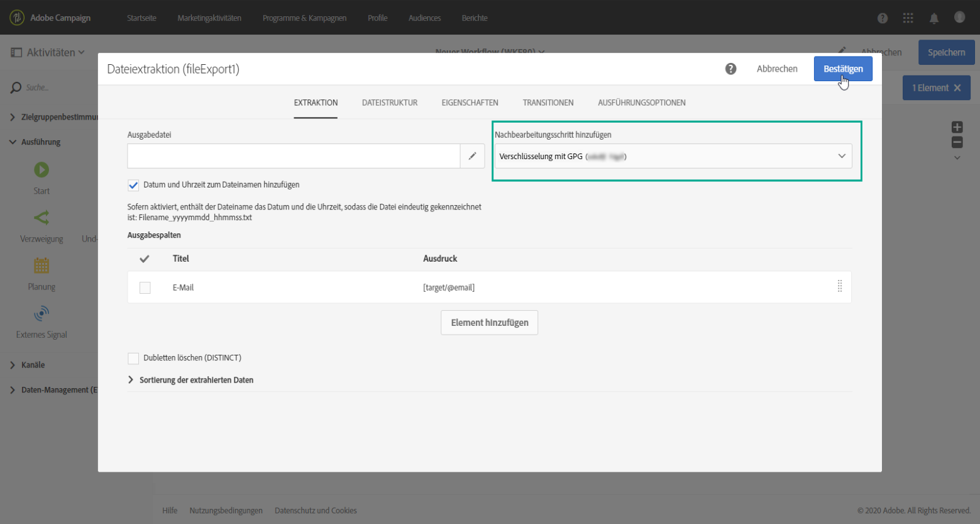980x524 pixels.
Task: Open the user profile avatar
Action: tap(959, 17)
